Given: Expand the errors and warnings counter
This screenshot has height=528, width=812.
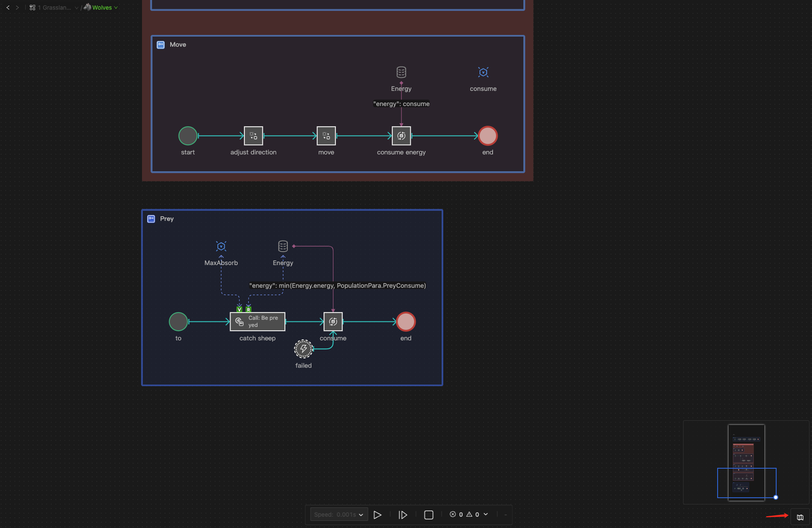Looking at the screenshot, I should click(469, 515).
